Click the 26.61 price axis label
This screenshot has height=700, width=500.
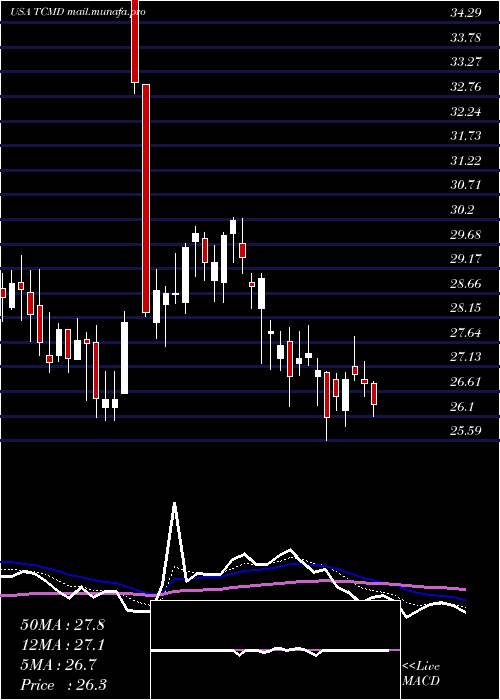coord(466,382)
